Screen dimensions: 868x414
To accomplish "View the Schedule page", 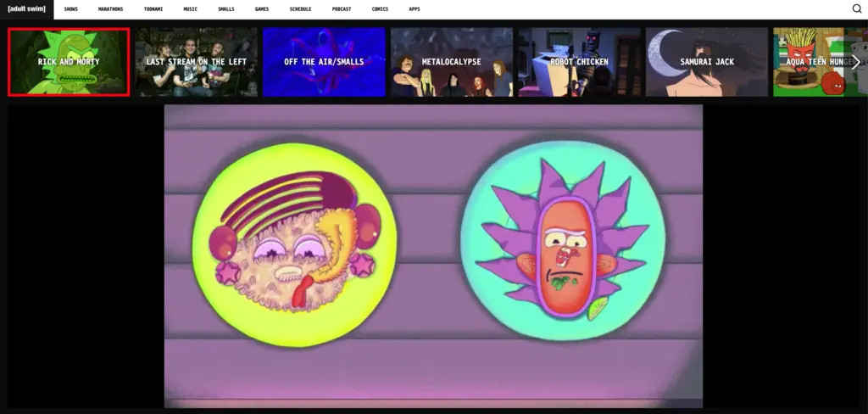I will 301,9.
